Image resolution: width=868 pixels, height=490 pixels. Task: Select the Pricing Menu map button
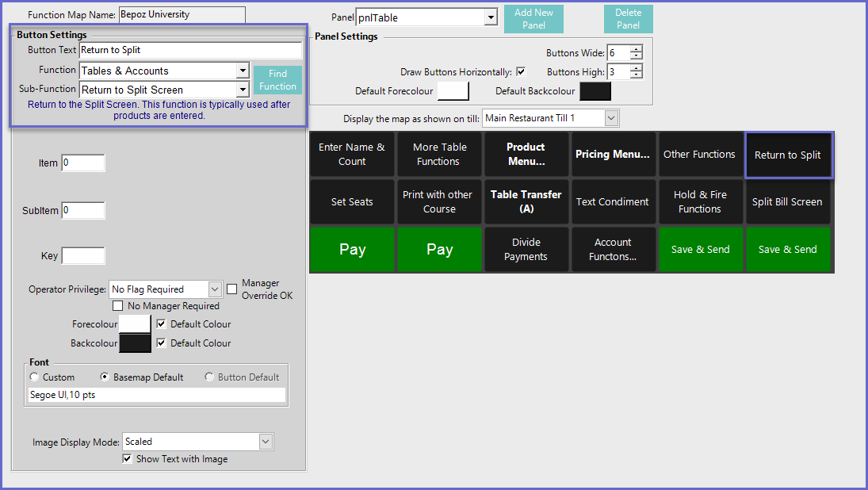tap(614, 155)
